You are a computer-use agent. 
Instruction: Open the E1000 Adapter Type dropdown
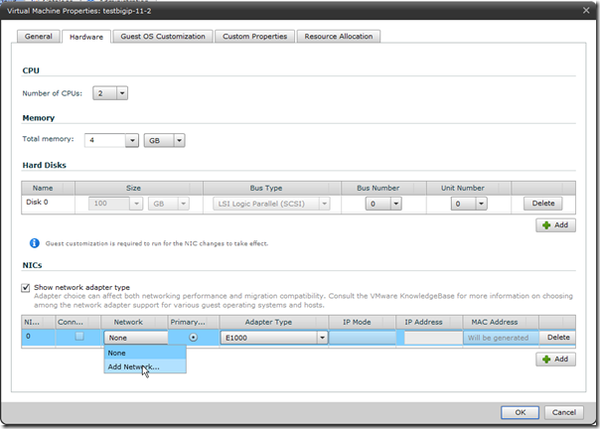(322, 338)
